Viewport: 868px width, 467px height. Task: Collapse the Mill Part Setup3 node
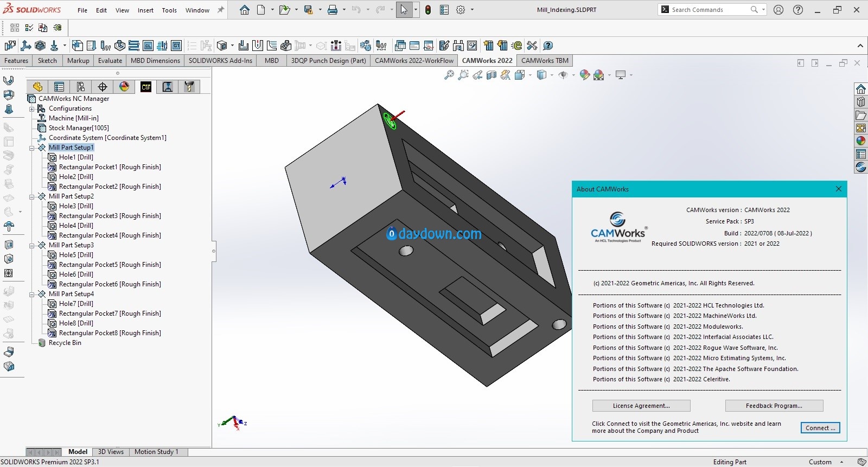point(31,245)
